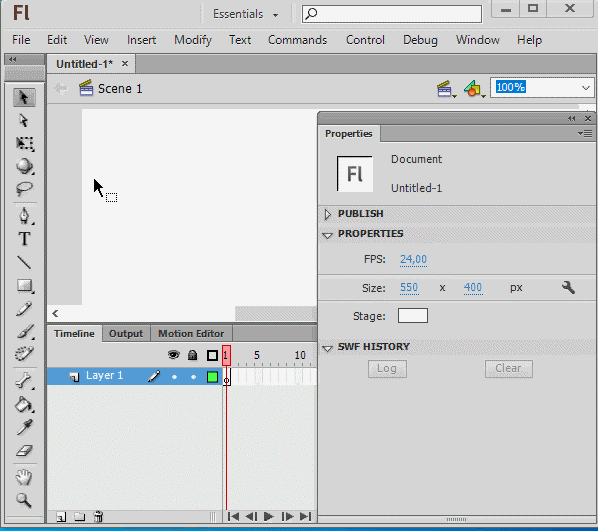Viewport: 598px width, 531px height.
Task: Select the Pencil tool
Action: click(x=24, y=309)
